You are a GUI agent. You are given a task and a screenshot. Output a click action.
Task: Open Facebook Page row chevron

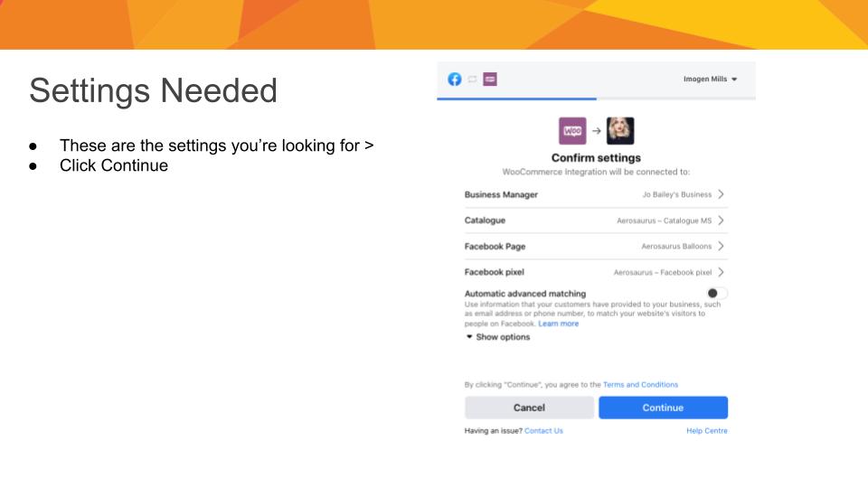(721, 246)
